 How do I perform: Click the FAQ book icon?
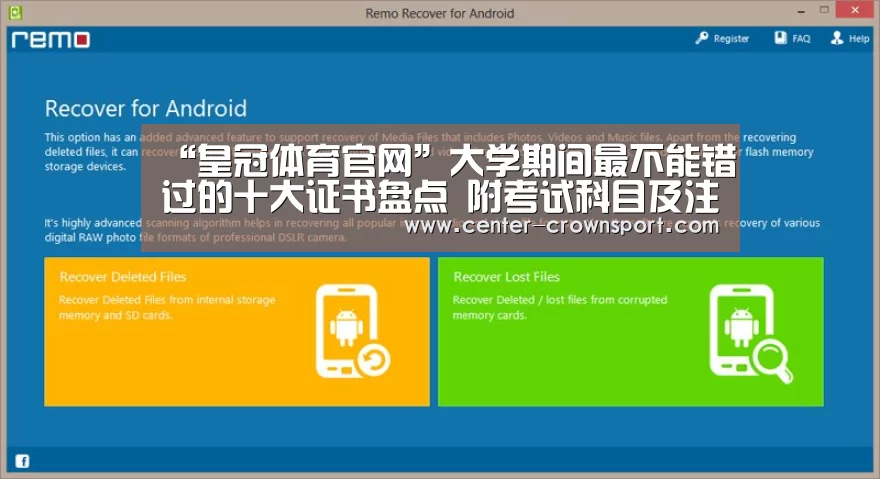(x=781, y=38)
